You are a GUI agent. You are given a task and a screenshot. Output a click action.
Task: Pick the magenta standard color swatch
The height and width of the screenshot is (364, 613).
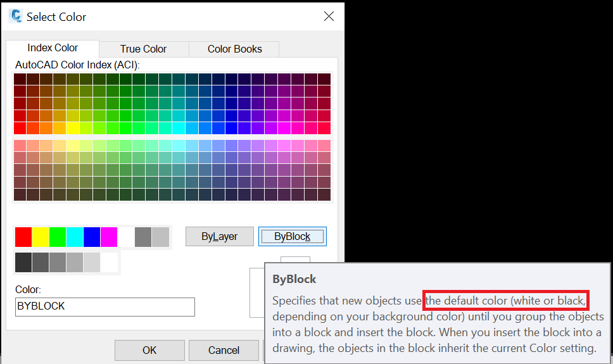click(x=109, y=237)
